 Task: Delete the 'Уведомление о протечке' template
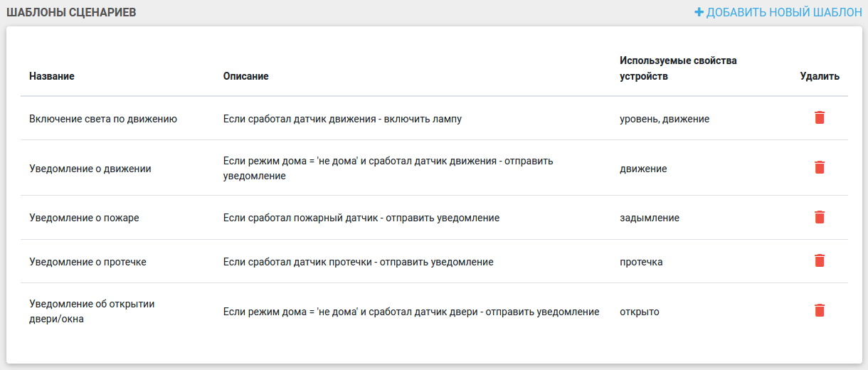coord(820,261)
